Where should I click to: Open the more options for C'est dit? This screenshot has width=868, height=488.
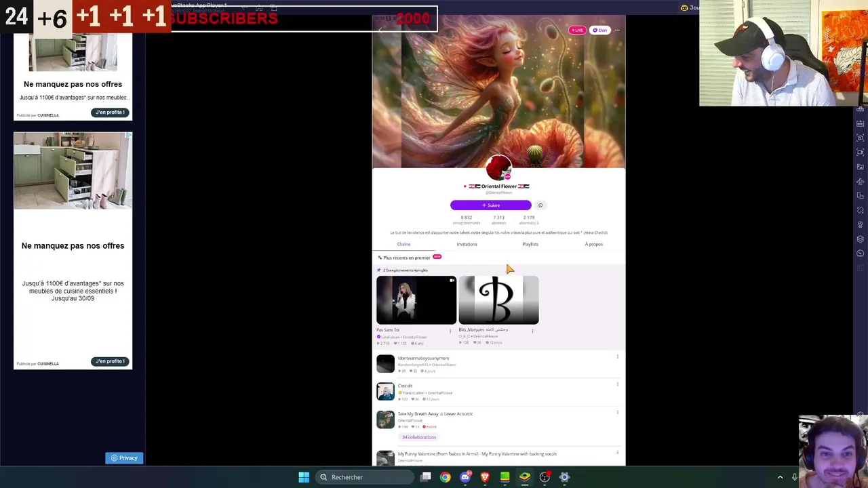tap(617, 384)
